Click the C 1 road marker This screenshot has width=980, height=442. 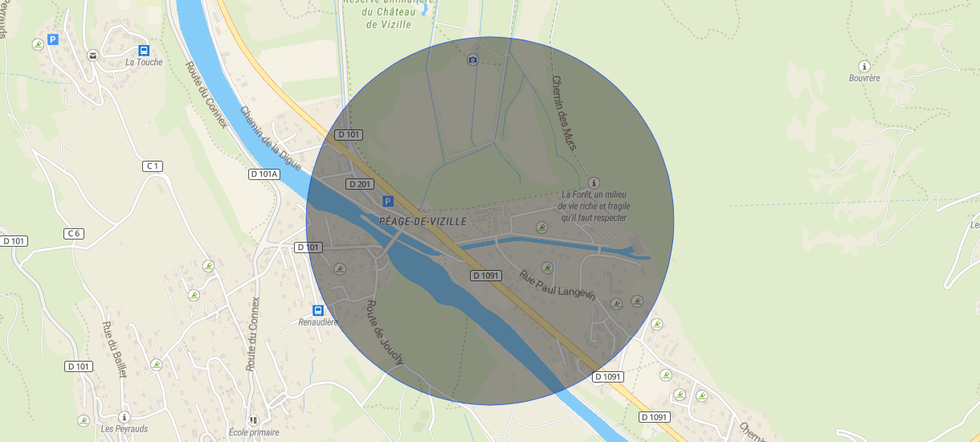pyautogui.click(x=153, y=166)
